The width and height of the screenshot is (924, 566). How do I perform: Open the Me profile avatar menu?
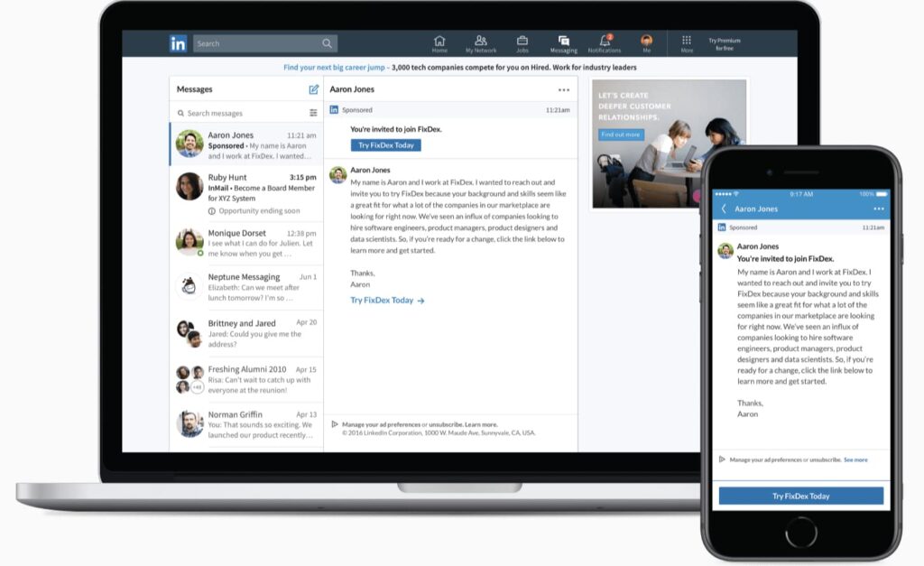(646, 43)
